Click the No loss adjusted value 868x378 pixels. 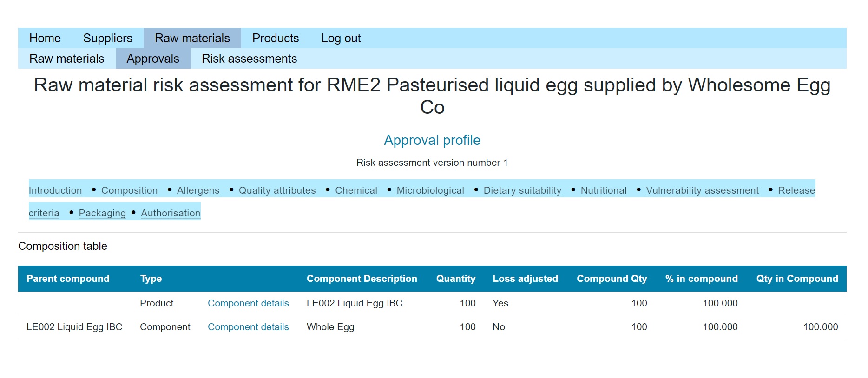click(499, 327)
